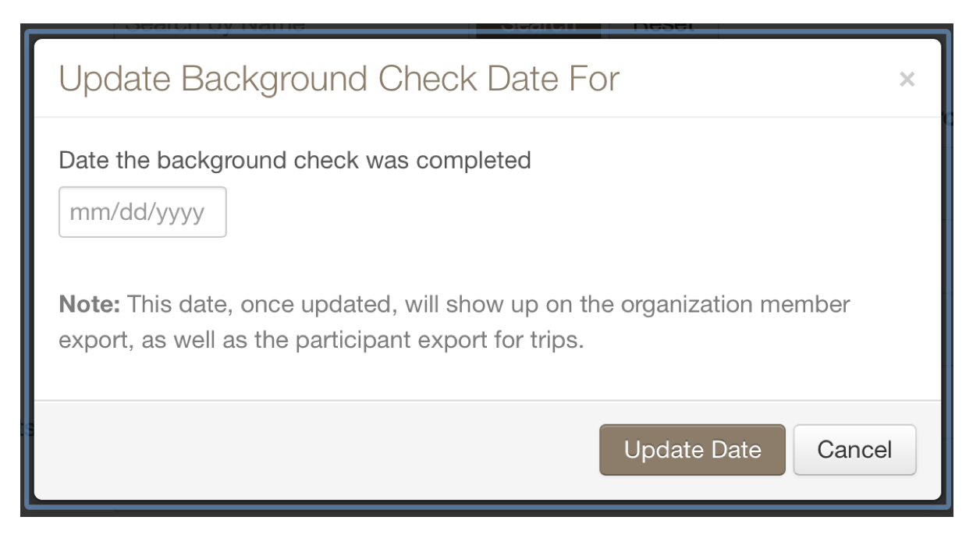Click the mm/dd/yyyy date field

pos(143,212)
